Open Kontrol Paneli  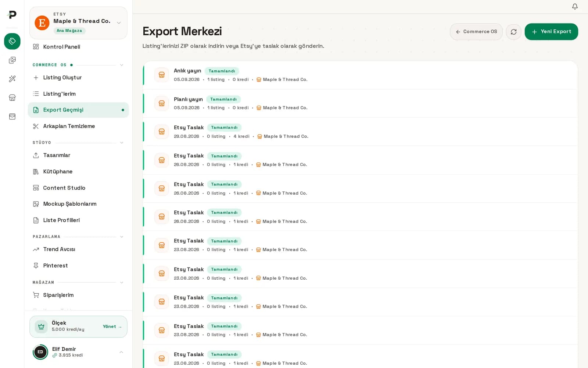(x=78, y=47)
